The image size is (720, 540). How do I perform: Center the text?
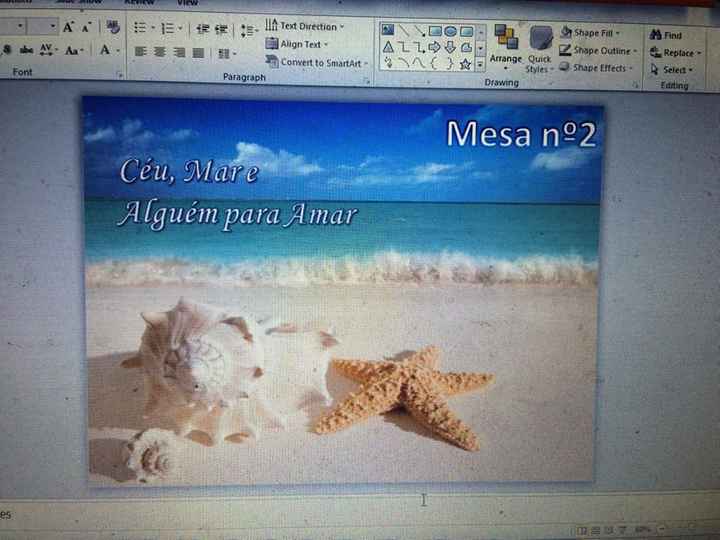click(160, 52)
